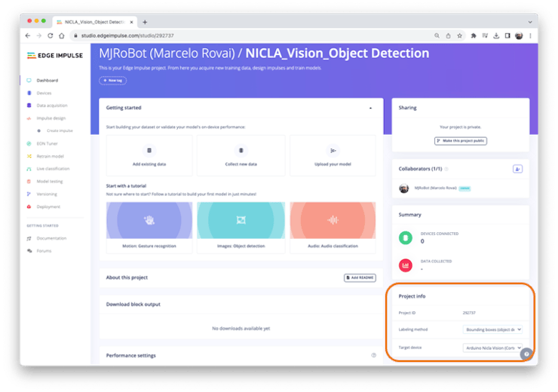The image size is (558, 392).
Task: Click the browser forward arrow
Action: pyautogui.click(x=39, y=36)
